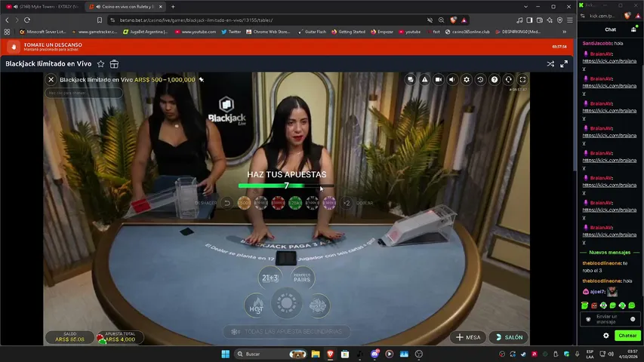The height and width of the screenshot is (362, 644).
Task: Open the gift box promotions icon
Action: pos(114,64)
